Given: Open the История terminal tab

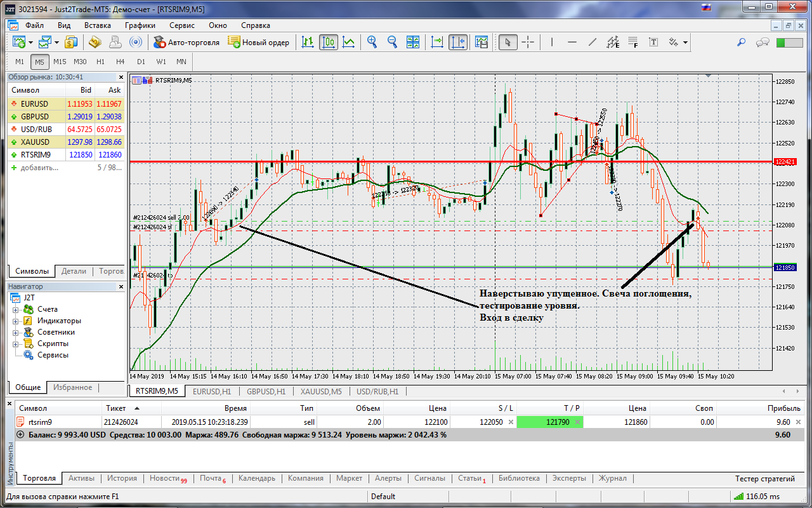Looking at the screenshot, I should point(122,478).
